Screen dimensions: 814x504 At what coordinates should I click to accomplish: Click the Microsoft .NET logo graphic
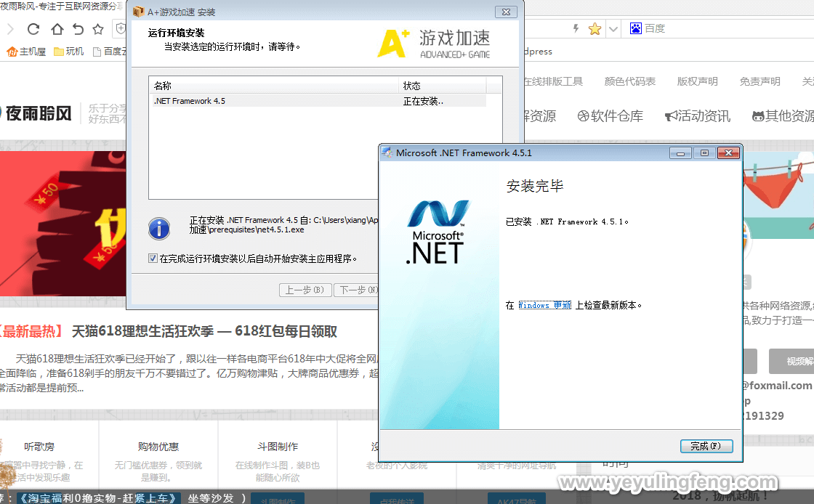(438, 232)
